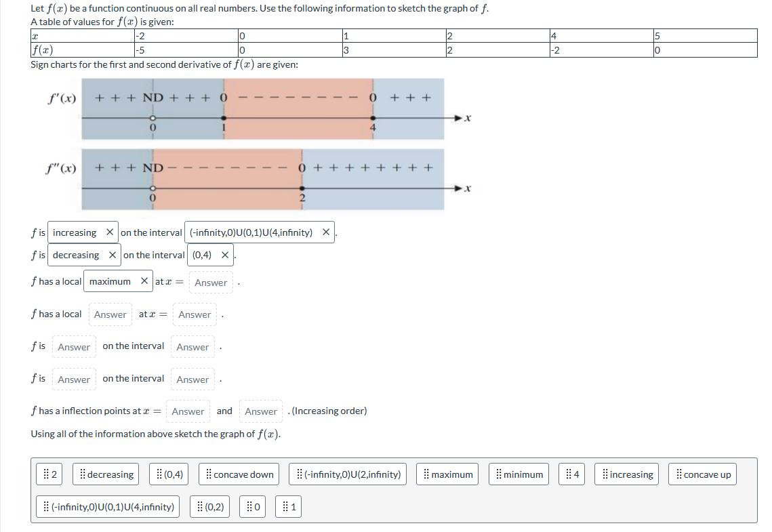Click the Answer field in the first "f is ... on the interval" row
This screenshot has height=532, width=772.
tap(74, 346)
